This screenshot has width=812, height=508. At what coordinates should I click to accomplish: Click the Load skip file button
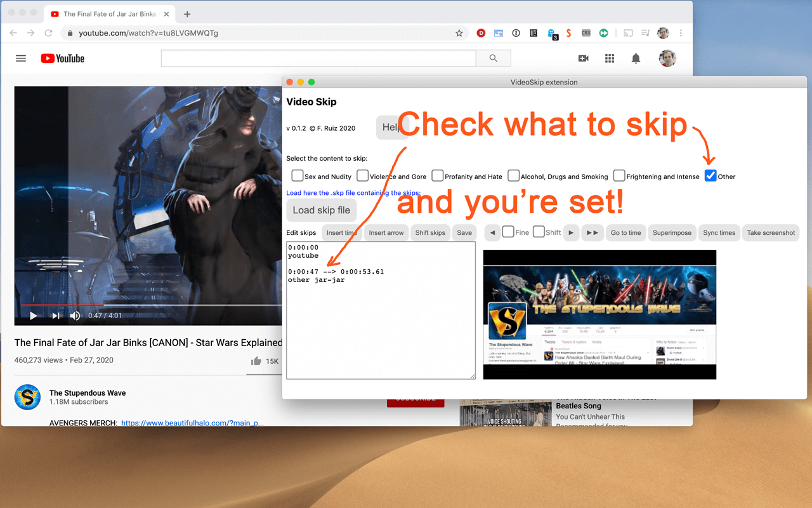pyautogui.click(x=322, y=210)
